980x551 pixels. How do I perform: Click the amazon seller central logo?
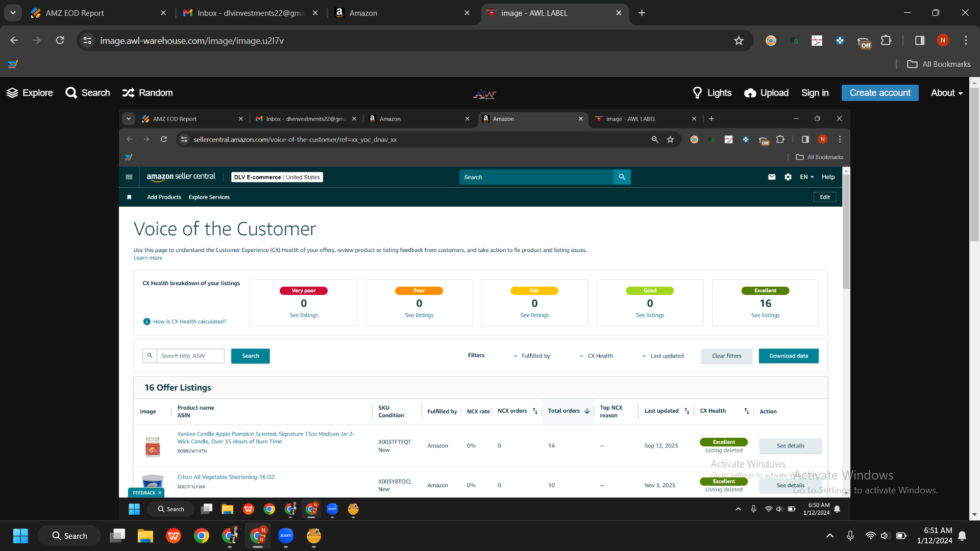pos(181,177)
